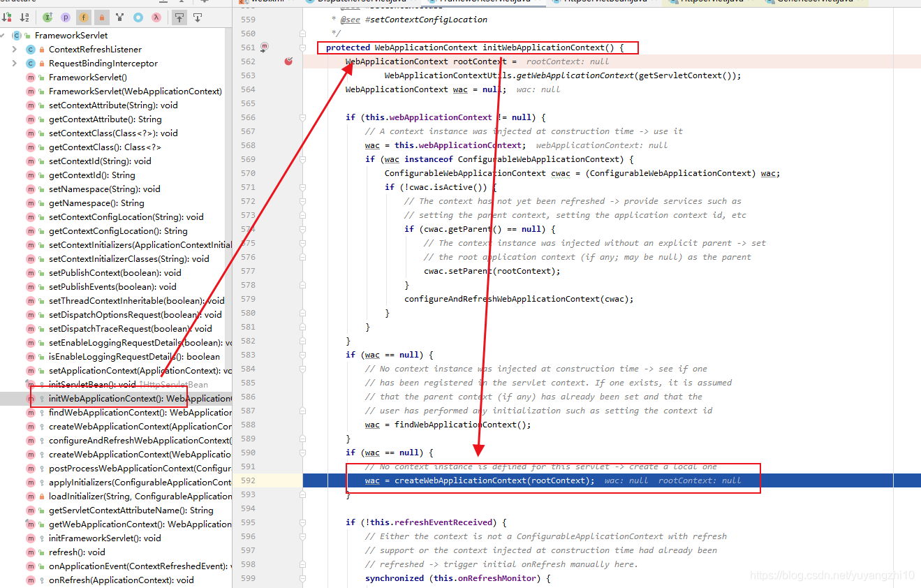Toggle Autoscroll to Source button
921x588 pixels.
click(x=179, y=17)
